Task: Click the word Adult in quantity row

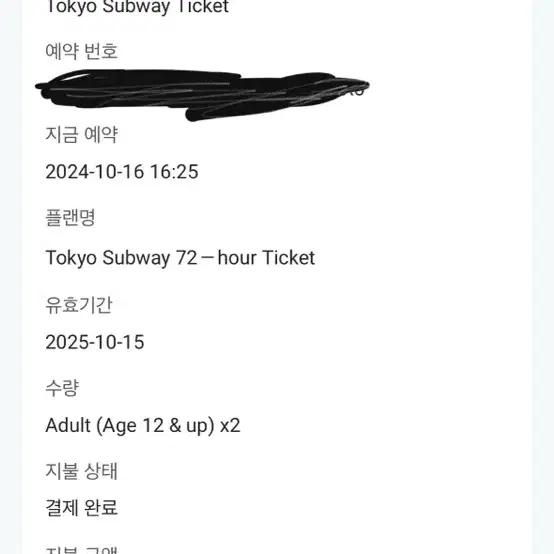Action: tap(68, 425)
